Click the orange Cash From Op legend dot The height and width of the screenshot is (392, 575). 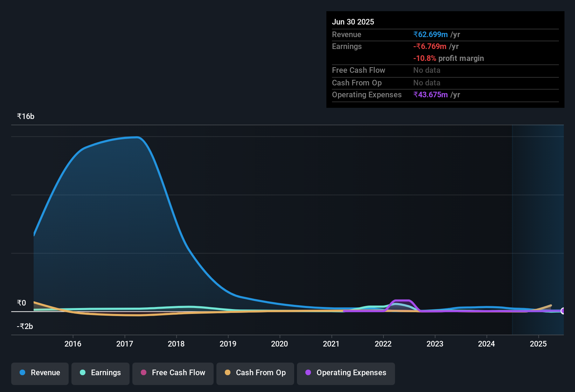pos(228,372)
